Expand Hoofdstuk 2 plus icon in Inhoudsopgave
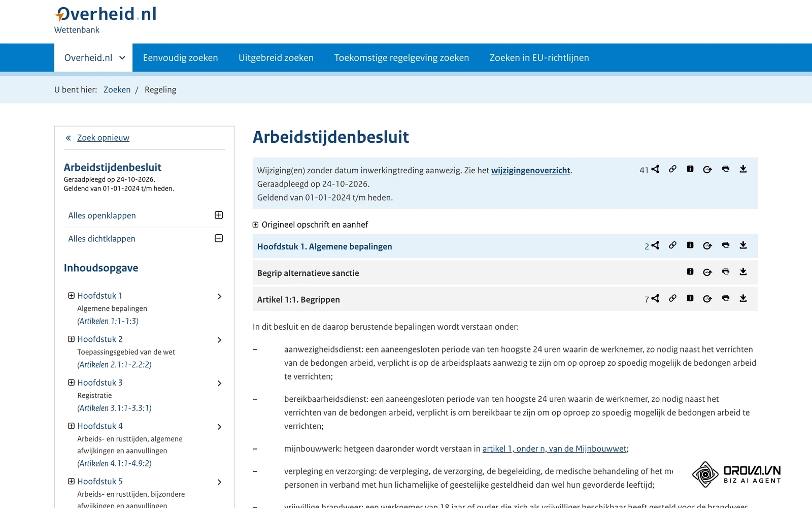The height and width of the screenshot is (508, 812). coord(72,339)
